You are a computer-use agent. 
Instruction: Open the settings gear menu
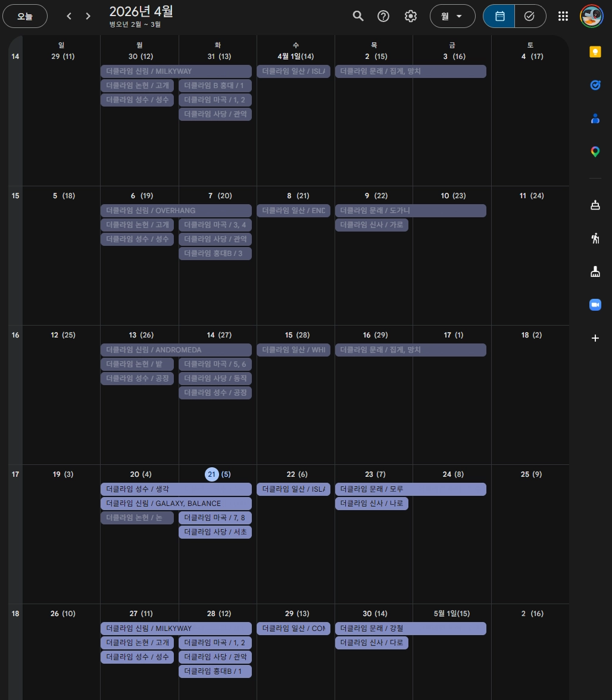tap(410, 16)
